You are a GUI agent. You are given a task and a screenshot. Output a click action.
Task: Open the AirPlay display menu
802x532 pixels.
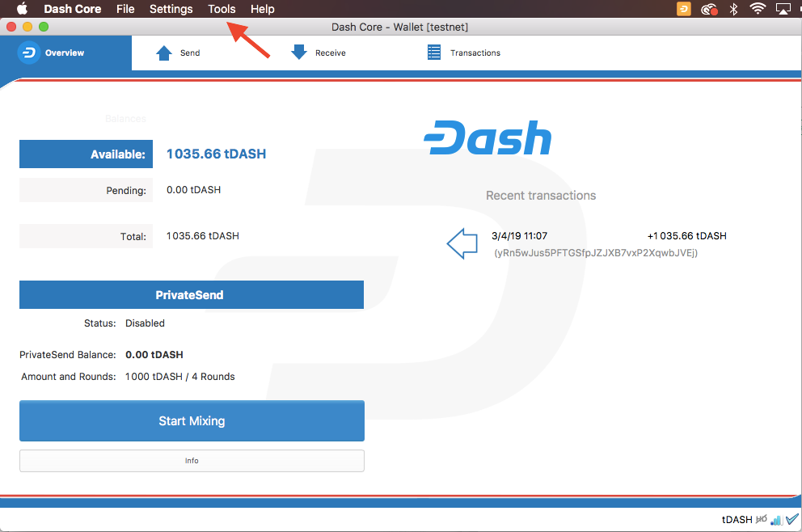point(783,9)
